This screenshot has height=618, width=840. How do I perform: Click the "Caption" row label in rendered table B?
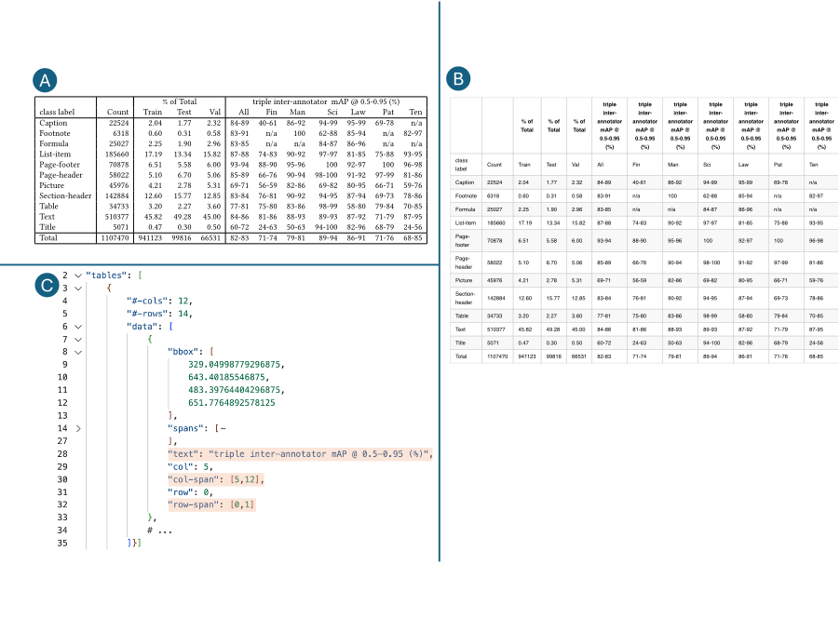465,182
